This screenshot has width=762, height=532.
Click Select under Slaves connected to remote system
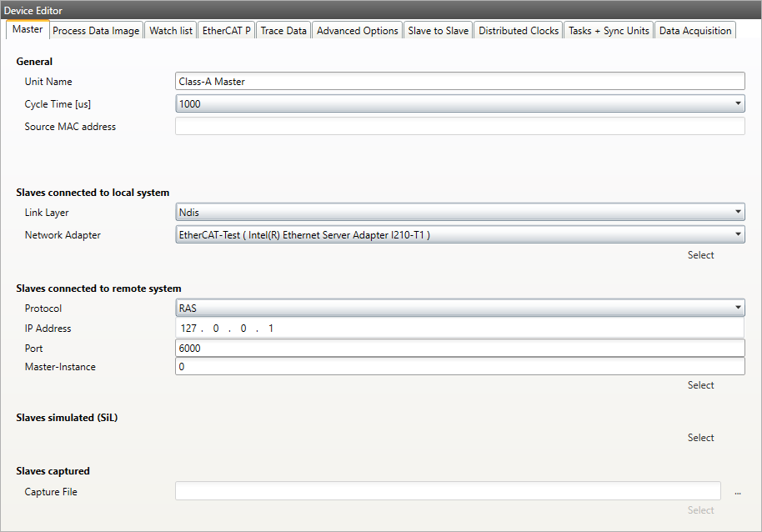[x=700, y=385]
